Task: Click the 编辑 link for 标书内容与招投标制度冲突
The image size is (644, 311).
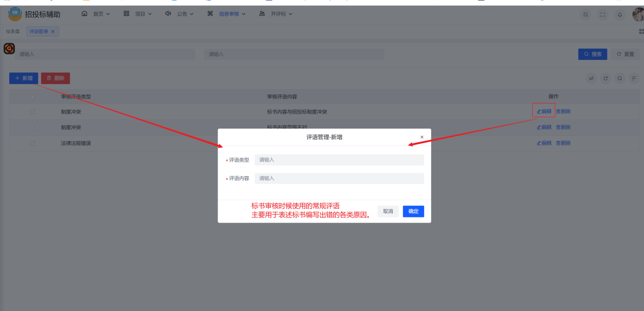Action: [x=544, y=111]
